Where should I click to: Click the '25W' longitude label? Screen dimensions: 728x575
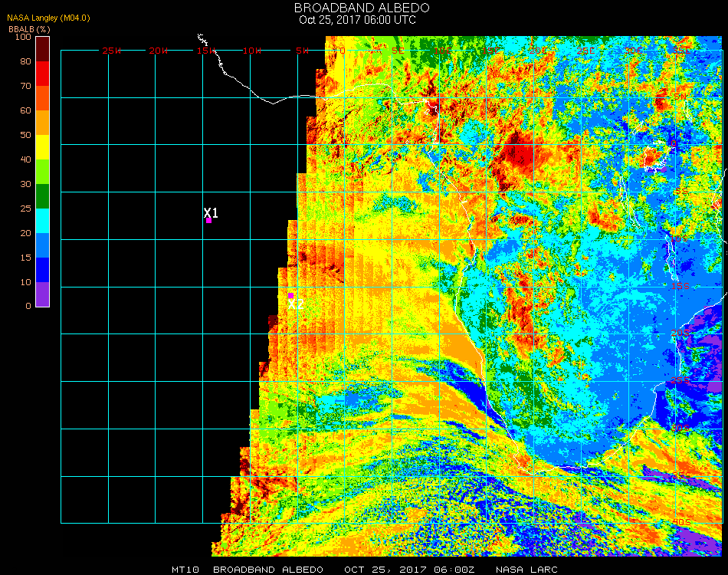tap(111, 51)
